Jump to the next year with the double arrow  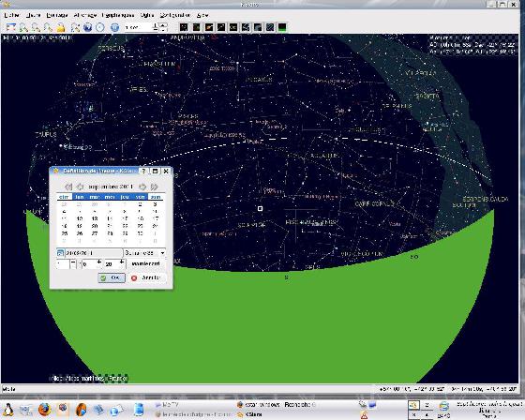click(x=154, y=187)
